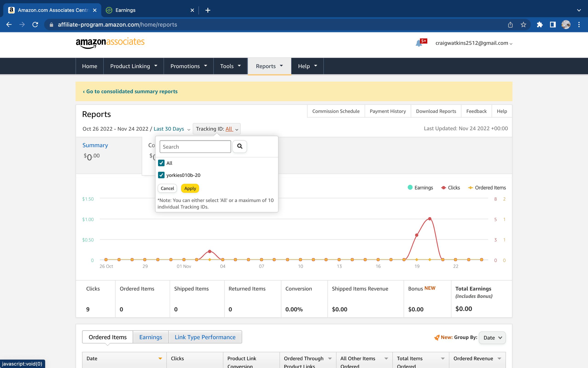The image size is (588, 368).
Task: Focus the Tracking ID search field
Action: [x=195, y=147]
